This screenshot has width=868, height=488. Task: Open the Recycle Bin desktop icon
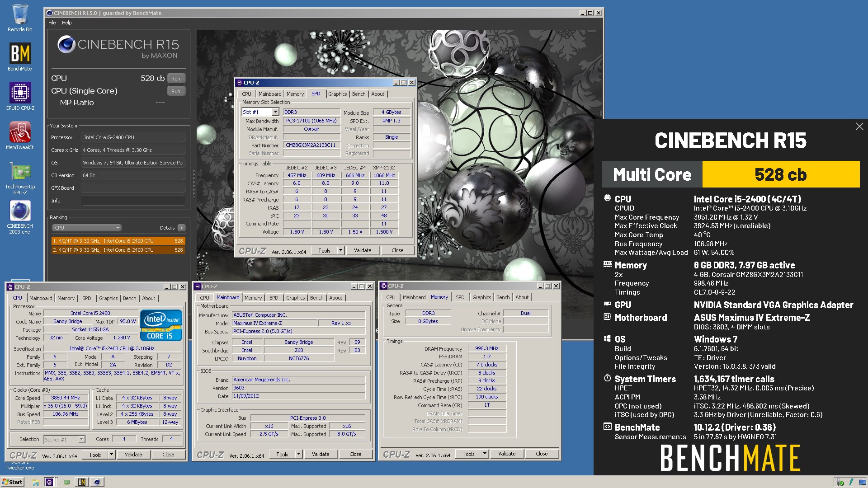(20, 18)
